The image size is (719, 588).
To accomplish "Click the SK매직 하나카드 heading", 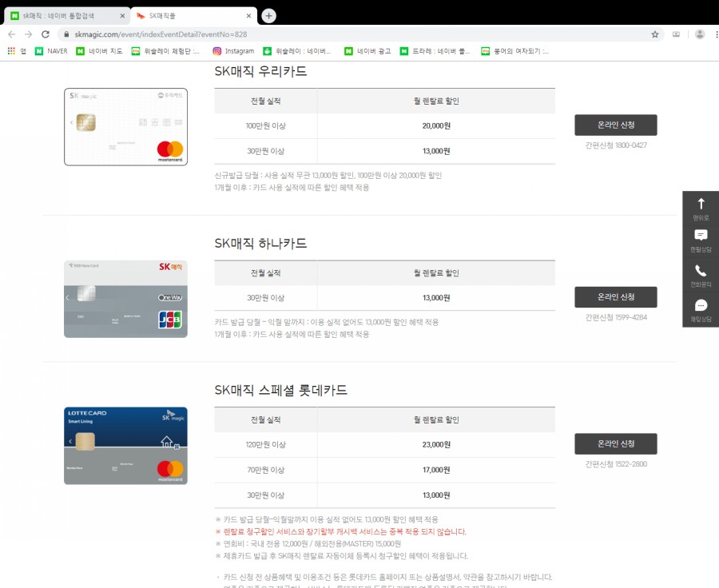I will (261, 244).
